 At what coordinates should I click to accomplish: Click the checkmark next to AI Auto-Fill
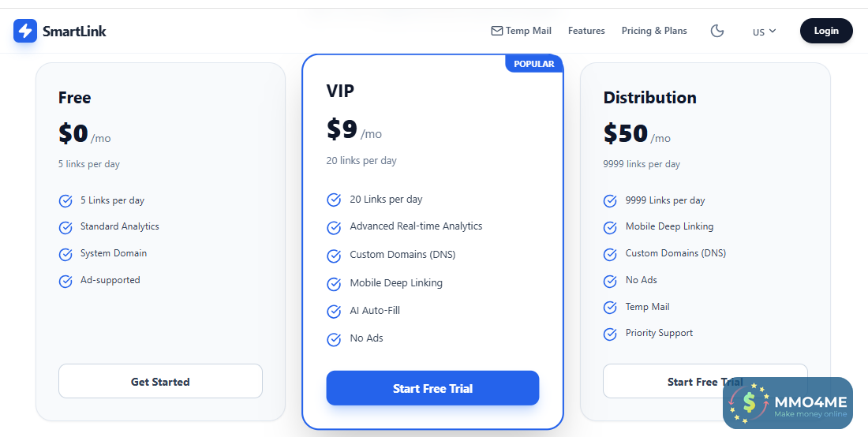[334, 312]
